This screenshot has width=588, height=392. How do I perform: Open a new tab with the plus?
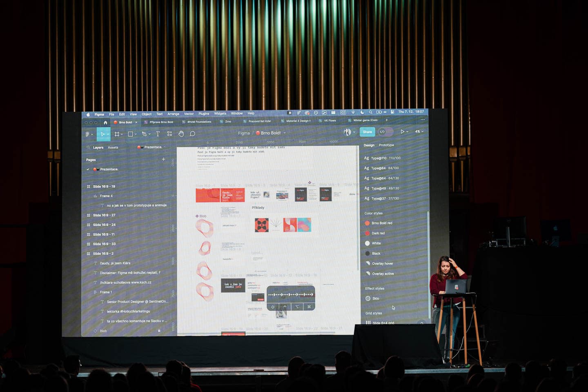pos(387,120)
